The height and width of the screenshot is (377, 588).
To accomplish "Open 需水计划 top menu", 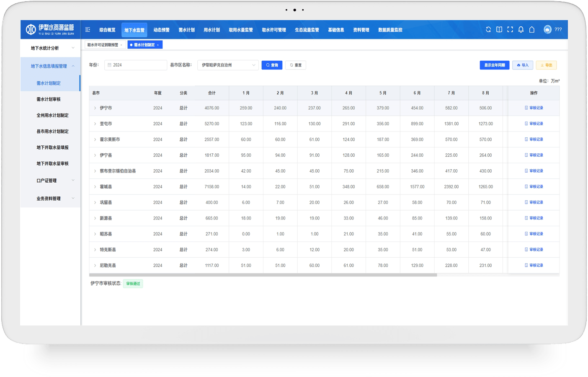I will click(187, 30).
